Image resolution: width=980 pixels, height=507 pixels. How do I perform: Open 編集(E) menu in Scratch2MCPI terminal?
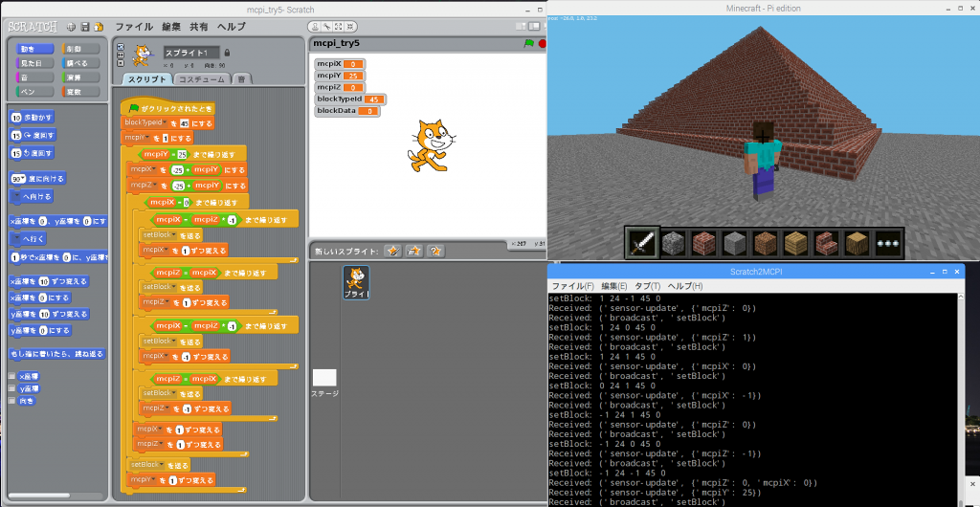click(x=613, y=286)
